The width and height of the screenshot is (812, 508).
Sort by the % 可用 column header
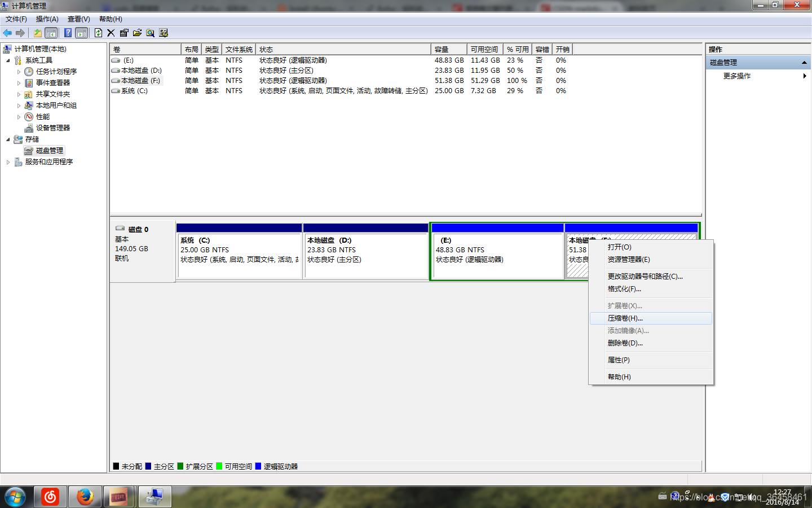518,50
